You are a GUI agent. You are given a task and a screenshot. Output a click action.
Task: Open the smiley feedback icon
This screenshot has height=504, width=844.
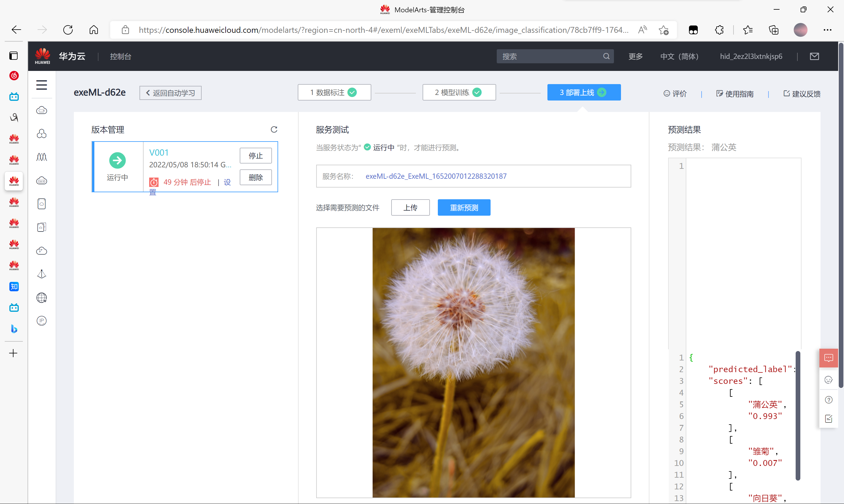coord(828,380)
